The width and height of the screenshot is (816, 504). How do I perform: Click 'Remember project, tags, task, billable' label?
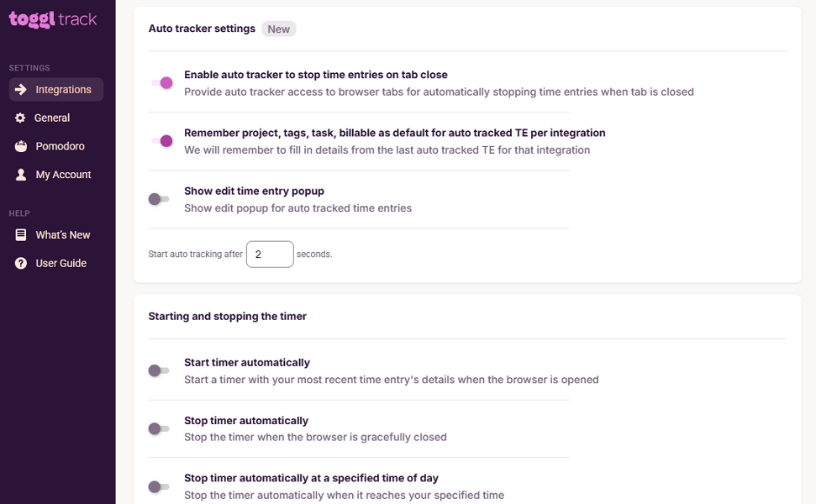tap(394, 134)
